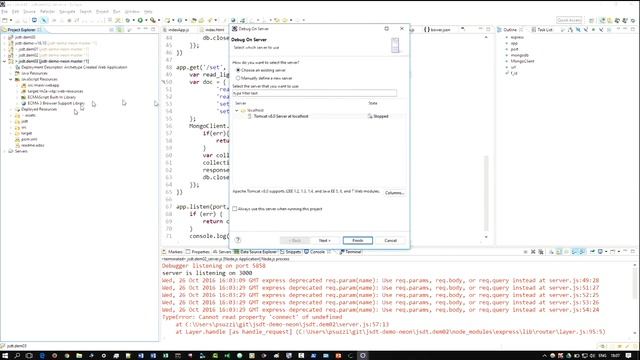Collapse the JavaScript Resources node
The height and width of the screenshot is (360, 640).
(11, 79)
